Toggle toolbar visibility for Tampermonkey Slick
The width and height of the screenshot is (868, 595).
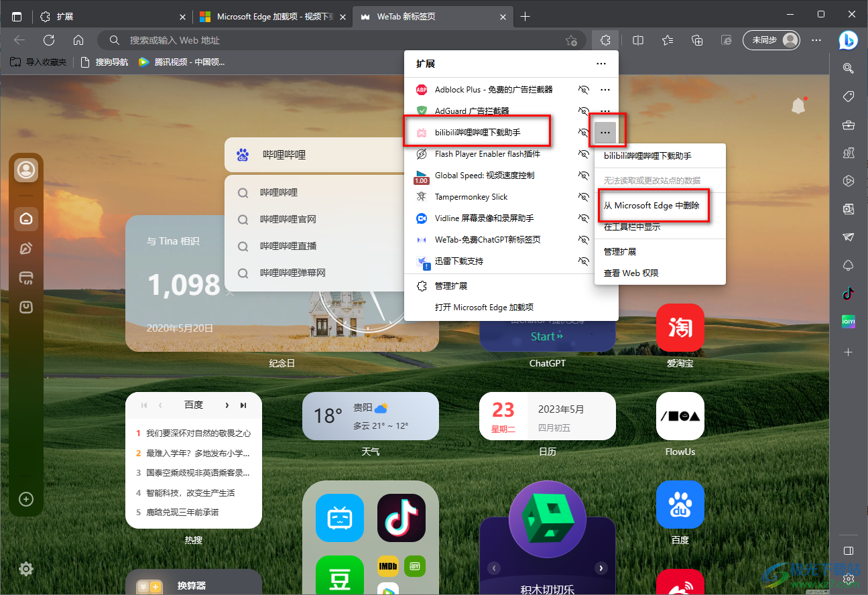[x=584, y=197]
